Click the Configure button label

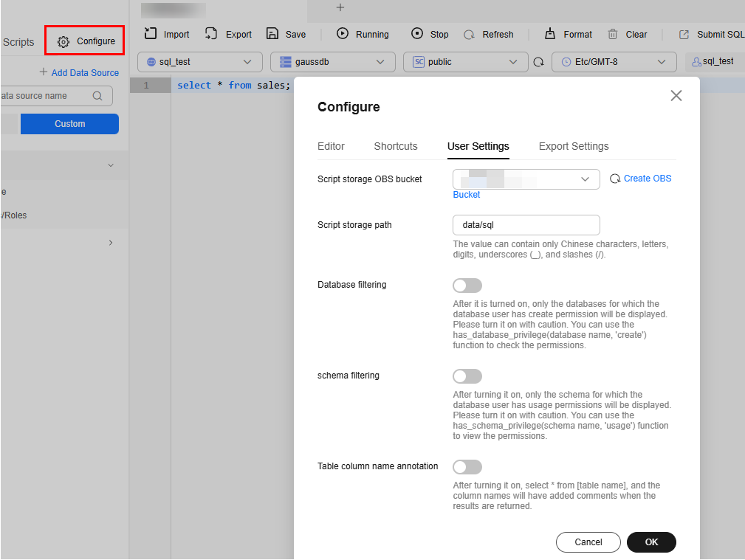coord(96,41)
